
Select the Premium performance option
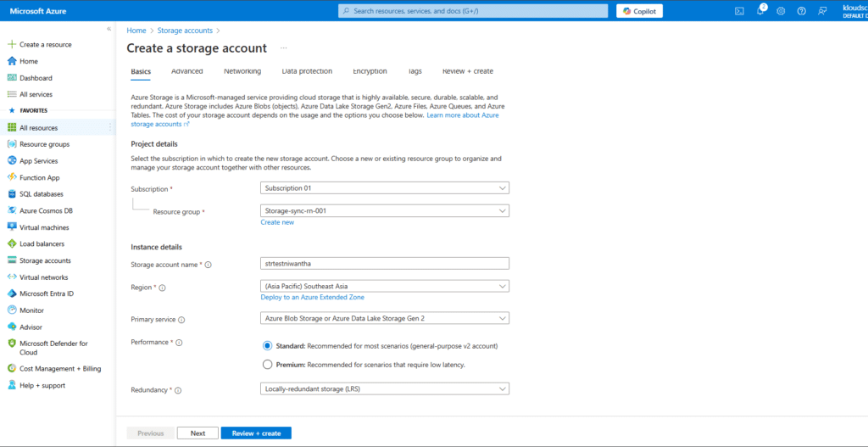click(x=268, y=365)
